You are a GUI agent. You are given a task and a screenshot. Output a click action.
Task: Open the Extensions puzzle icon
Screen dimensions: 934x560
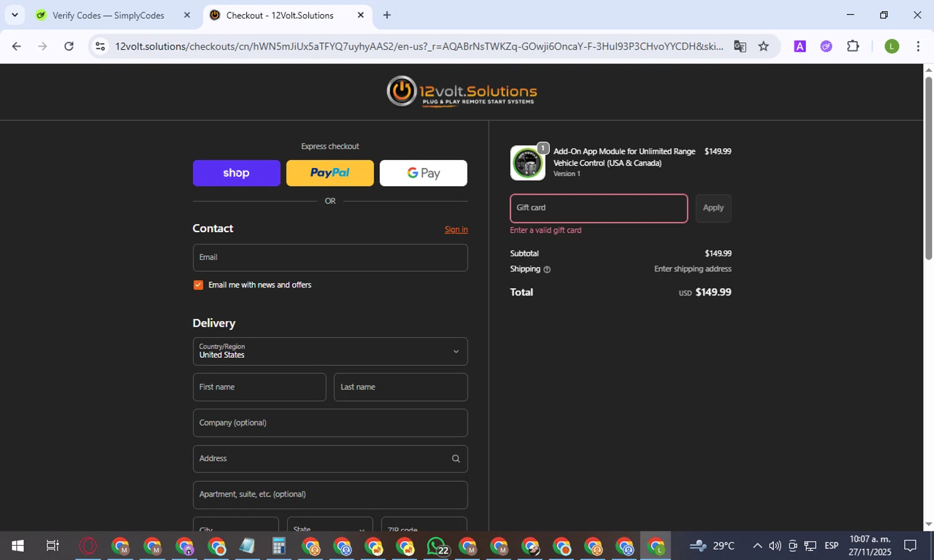853,46
